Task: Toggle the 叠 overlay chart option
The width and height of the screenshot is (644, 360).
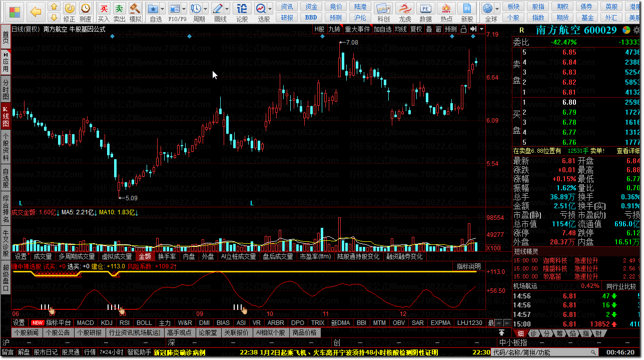Action: [429, 29]
